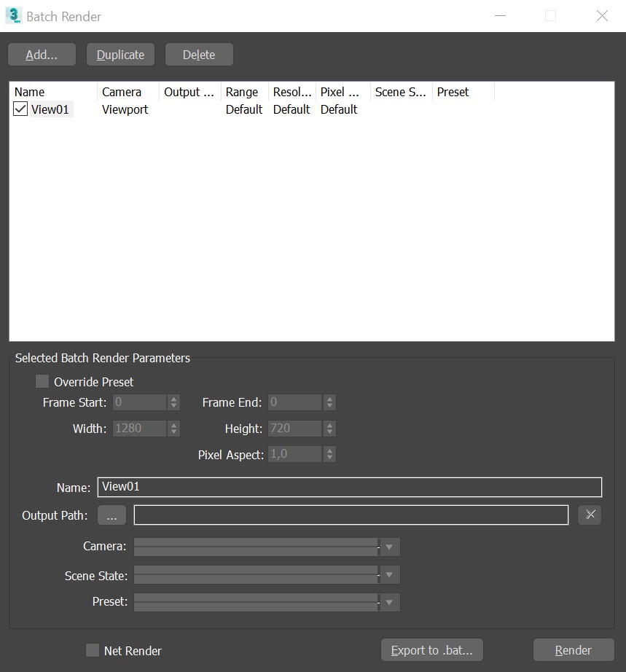Click the Resol... column header

[x=292, y=92]
